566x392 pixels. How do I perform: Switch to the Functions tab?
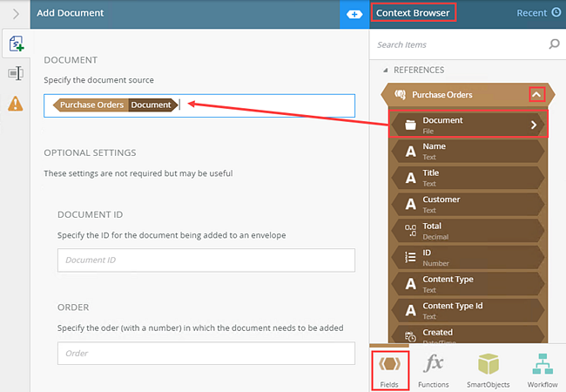click(x=433, y=369)
